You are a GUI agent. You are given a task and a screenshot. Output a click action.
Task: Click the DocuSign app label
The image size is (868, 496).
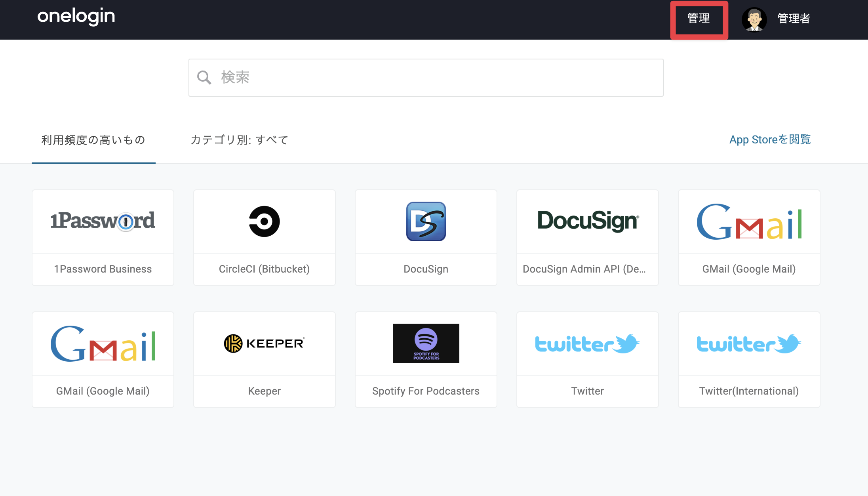[x=426, y=269]
